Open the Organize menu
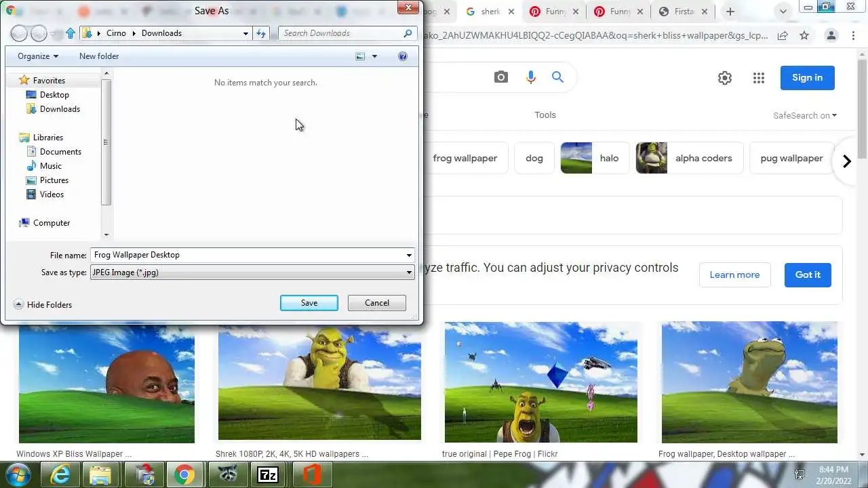This screenshot has width=868, height=488. click(38, 56)
